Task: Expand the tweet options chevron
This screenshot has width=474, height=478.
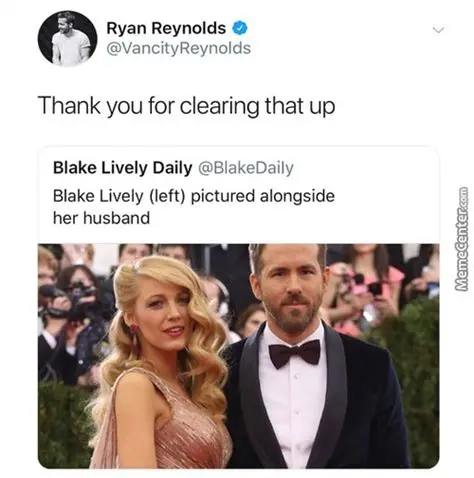Action: tap(438, 30)
